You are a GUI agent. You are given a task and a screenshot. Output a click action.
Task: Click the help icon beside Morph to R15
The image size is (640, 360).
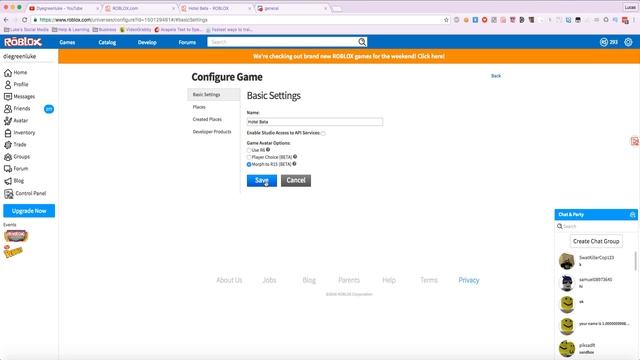point(294,164)
